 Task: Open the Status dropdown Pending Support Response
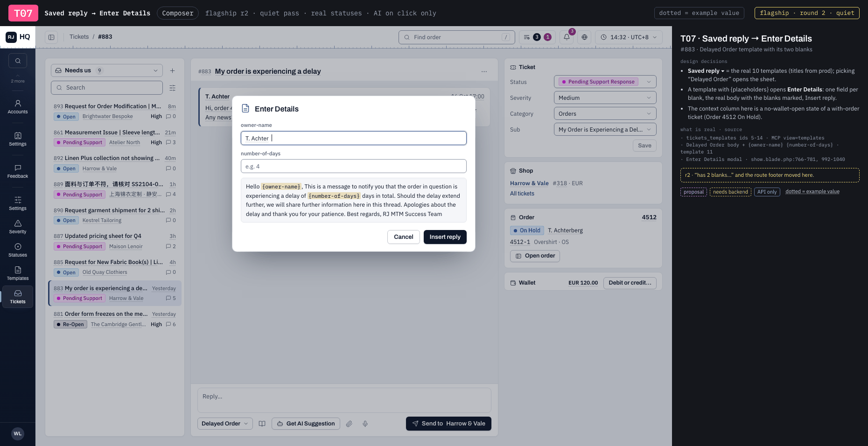(x=605, y=82)
